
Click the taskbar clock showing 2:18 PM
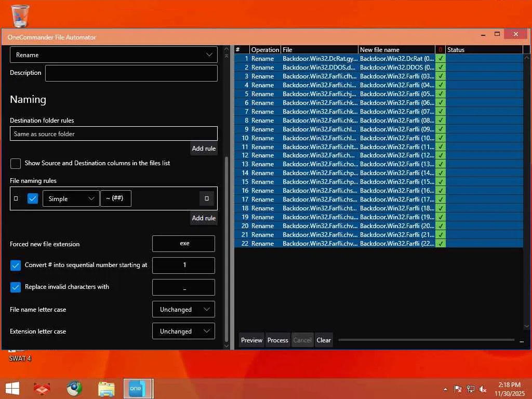tap(509, 389)
